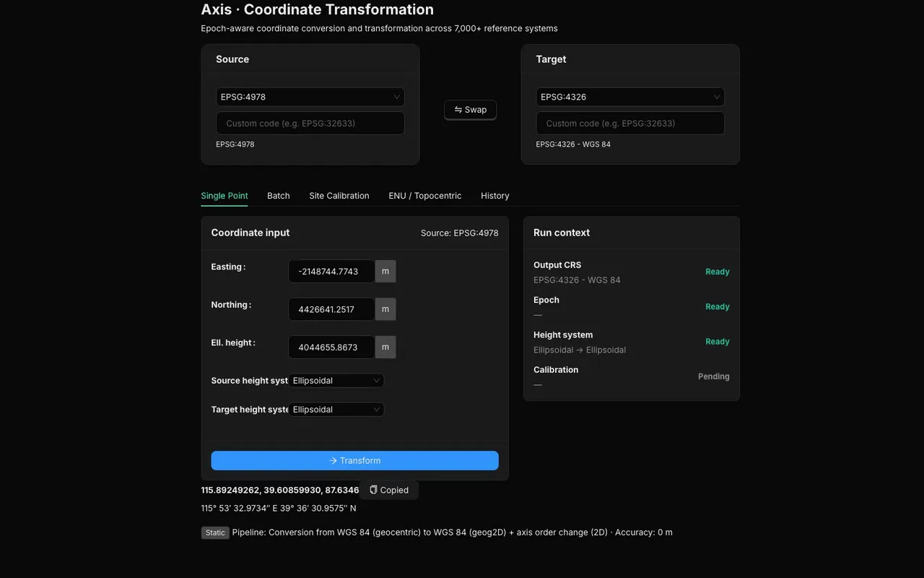Click the Axis · Coordinate Transformation title

click(318, 9)
